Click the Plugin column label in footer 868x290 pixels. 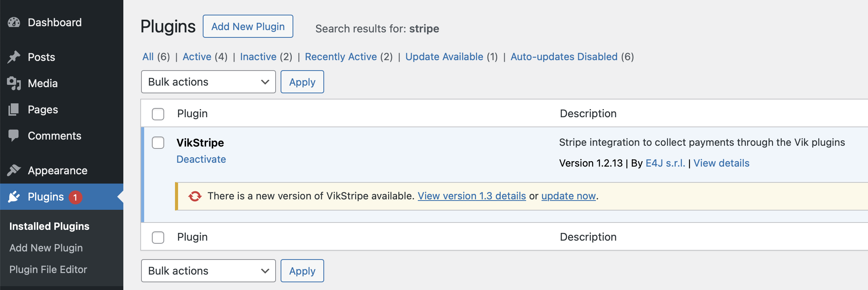click(192, 237)
